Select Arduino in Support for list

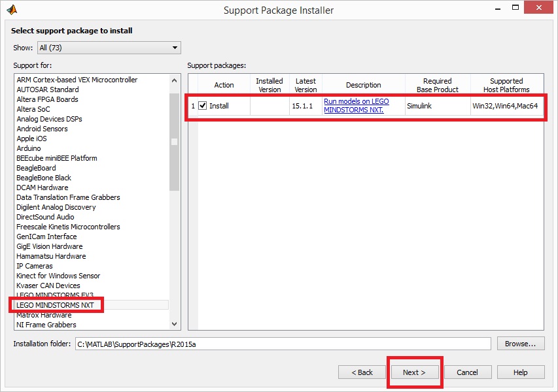(29, 148)
